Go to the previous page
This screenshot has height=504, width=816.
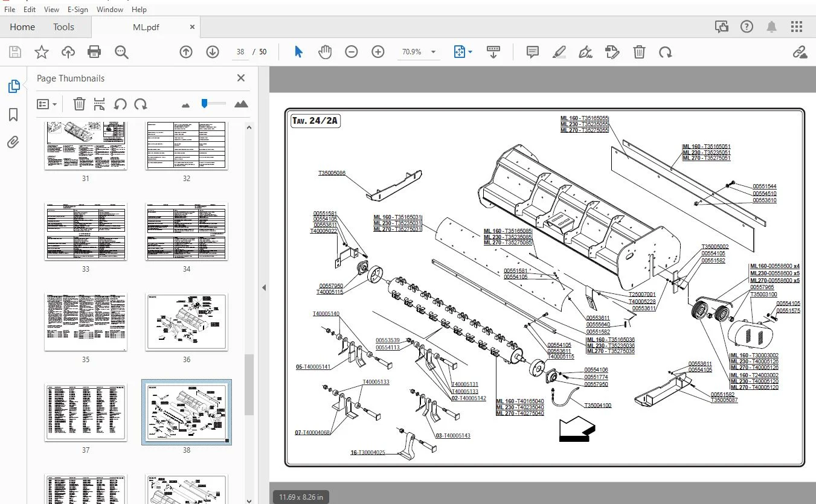pyautogui.click(x=186, y=52)
